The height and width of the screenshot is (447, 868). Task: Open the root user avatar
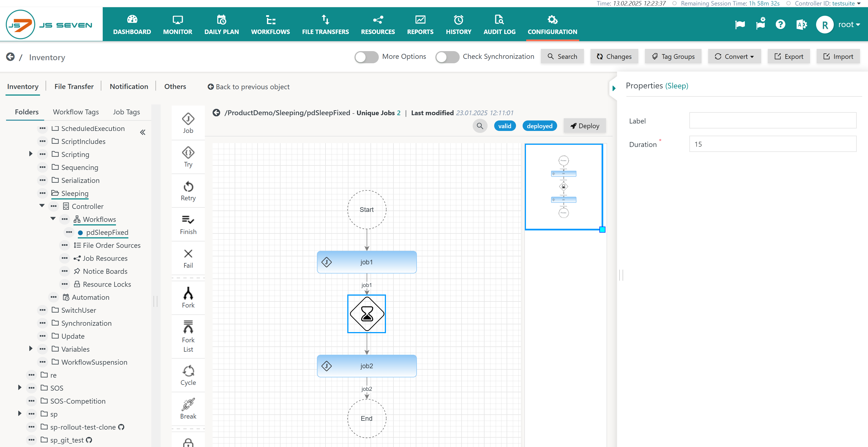825,25
